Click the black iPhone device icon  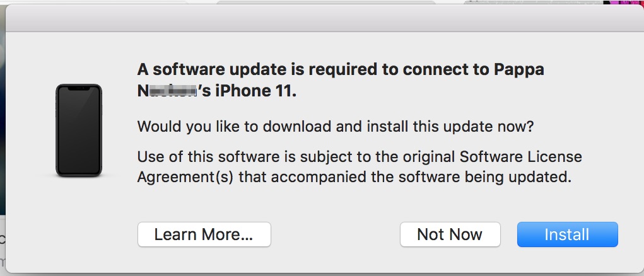79,130
